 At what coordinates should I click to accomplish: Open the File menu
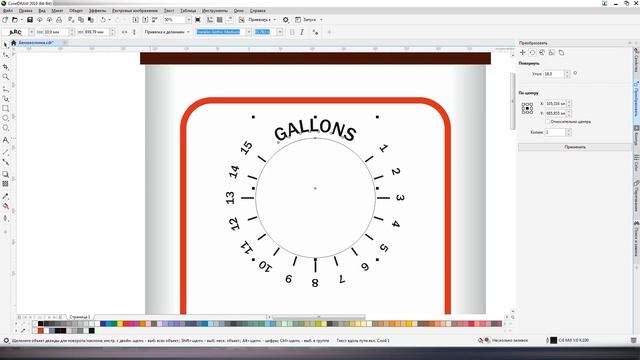click(8, 11)
